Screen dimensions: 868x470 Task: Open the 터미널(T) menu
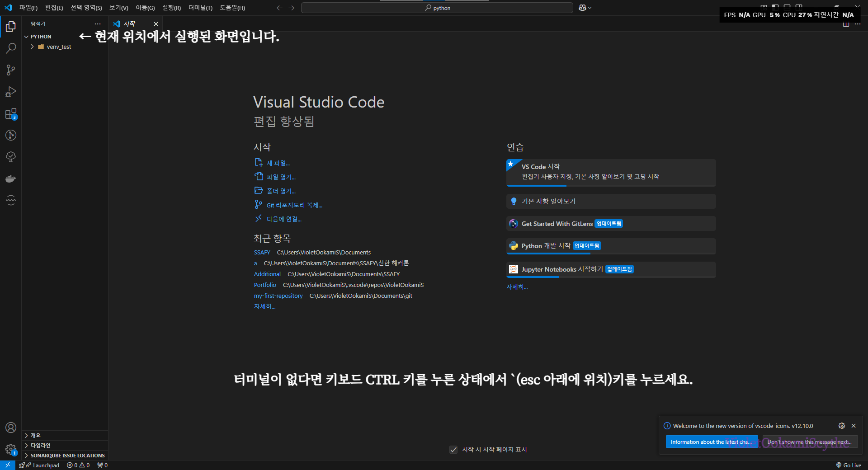pyautogui.click(x=201, y=8)
